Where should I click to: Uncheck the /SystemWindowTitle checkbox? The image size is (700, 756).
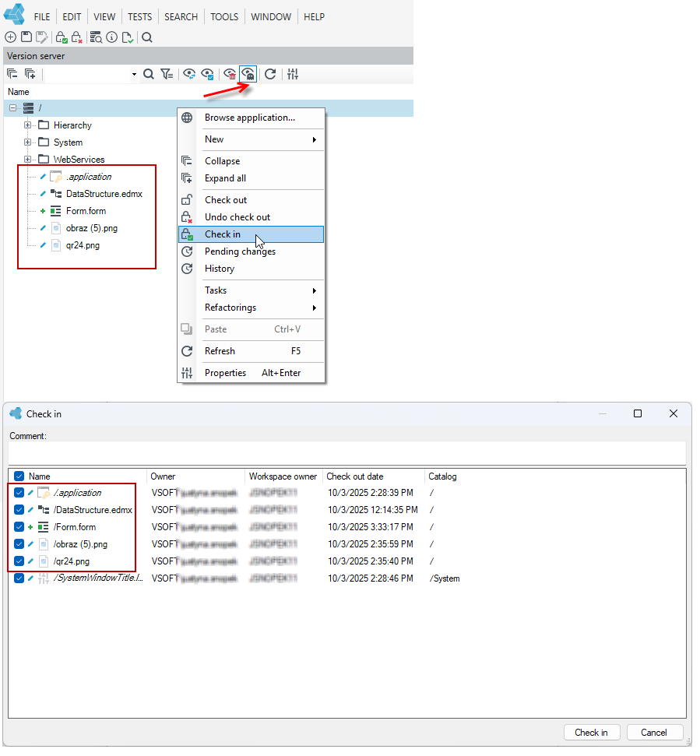(x=19, y=578)
